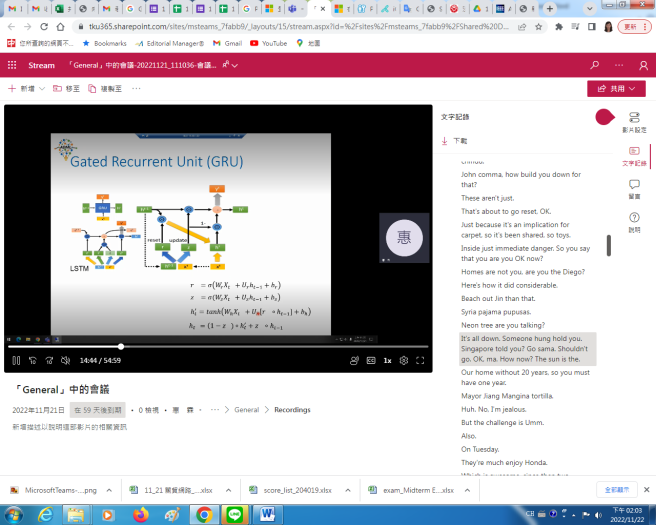
Task: Click the search icon in Stream header
Action: [595, 65]
